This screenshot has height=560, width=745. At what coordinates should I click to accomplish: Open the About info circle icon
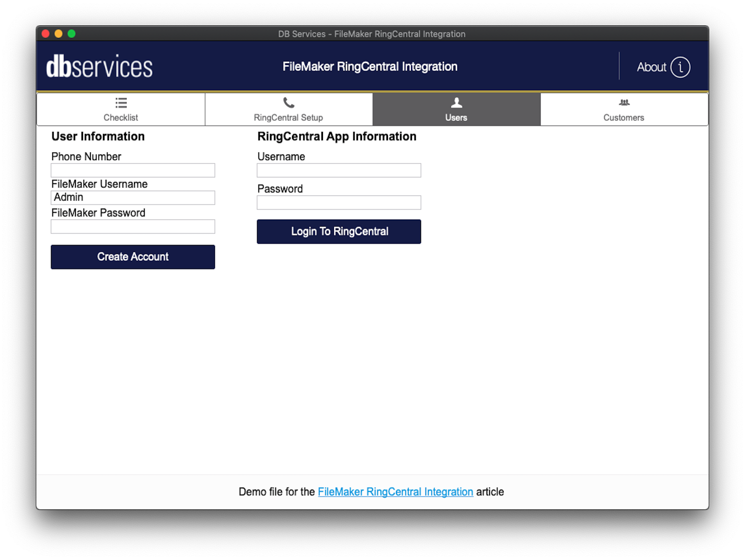tap(680, 67)
